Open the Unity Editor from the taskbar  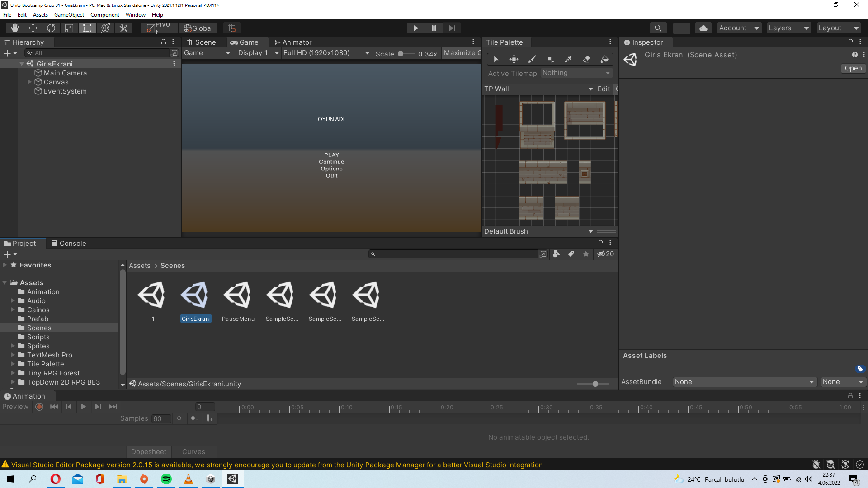point(232,479)
